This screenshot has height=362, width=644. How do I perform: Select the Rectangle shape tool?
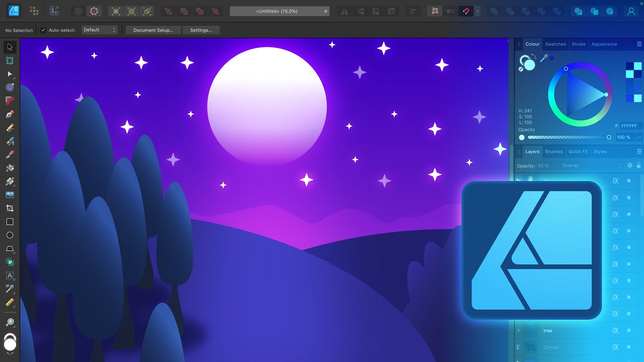tap(10, 222)
